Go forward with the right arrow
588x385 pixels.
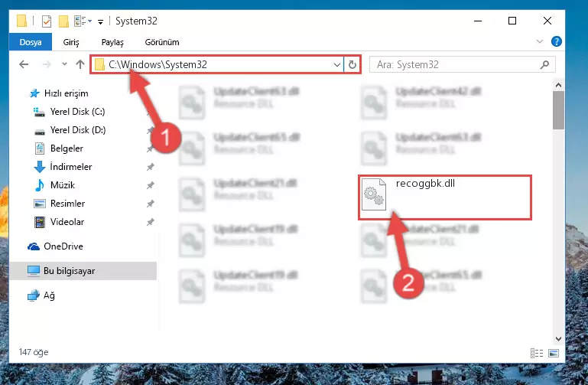pos(47,64)
